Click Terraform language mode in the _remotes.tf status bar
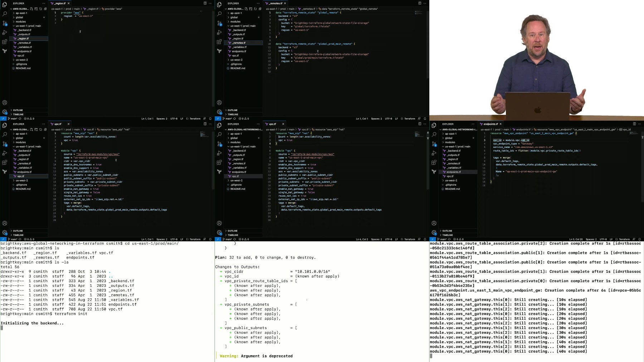The width and height of the screenshot is (644, 362). (409, 119)
